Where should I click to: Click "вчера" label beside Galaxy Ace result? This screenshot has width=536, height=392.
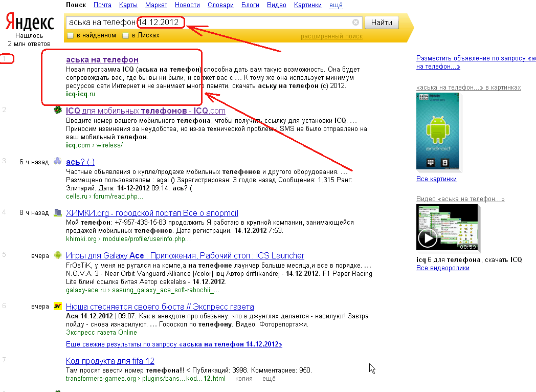click(x=40, y=255)
